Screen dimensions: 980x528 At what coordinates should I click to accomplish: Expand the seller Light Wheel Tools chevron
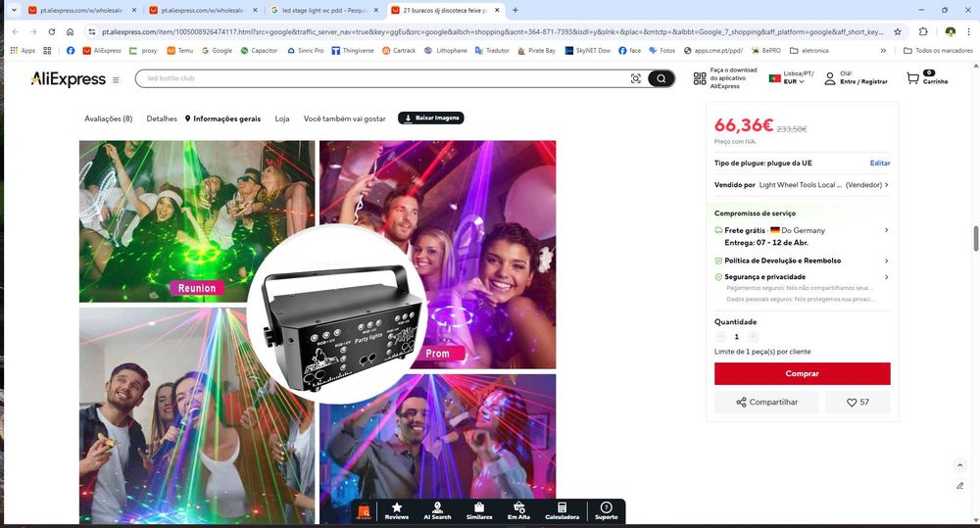tap(886, 185)
